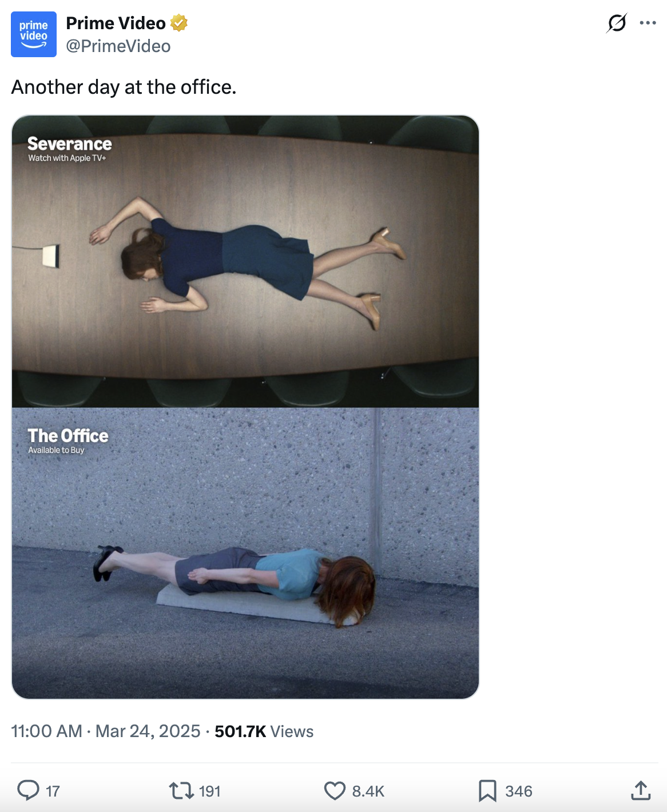The image size is (667, 812).
Task: Click the Prime Video profile avatar
Action: 34,34
